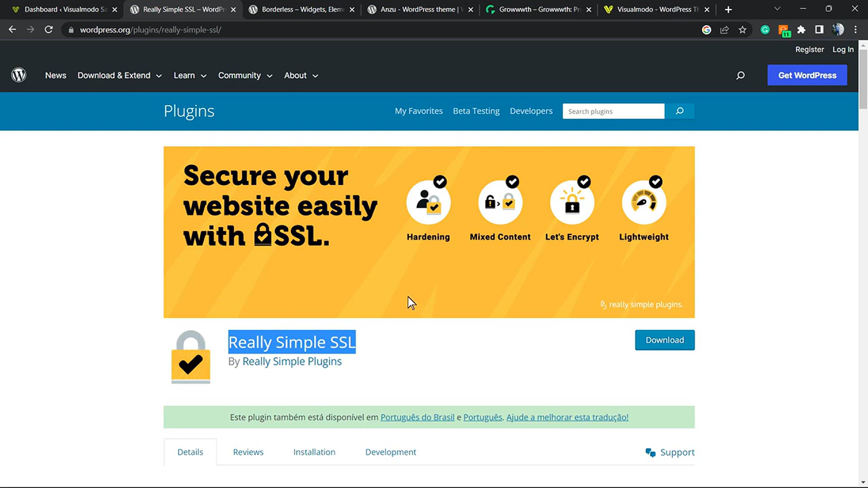Open tab search dropdown arrow
The image size is (868, 488).
click(777, 9)
